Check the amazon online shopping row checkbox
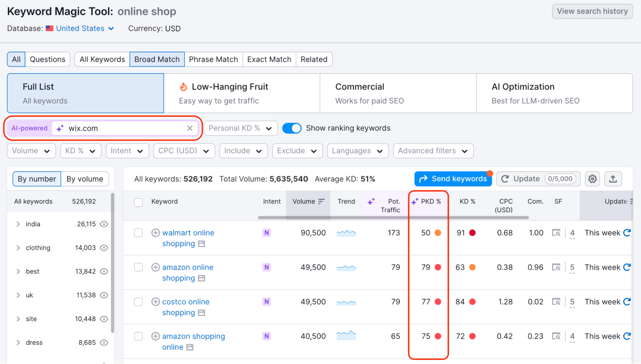 [138, 267]
